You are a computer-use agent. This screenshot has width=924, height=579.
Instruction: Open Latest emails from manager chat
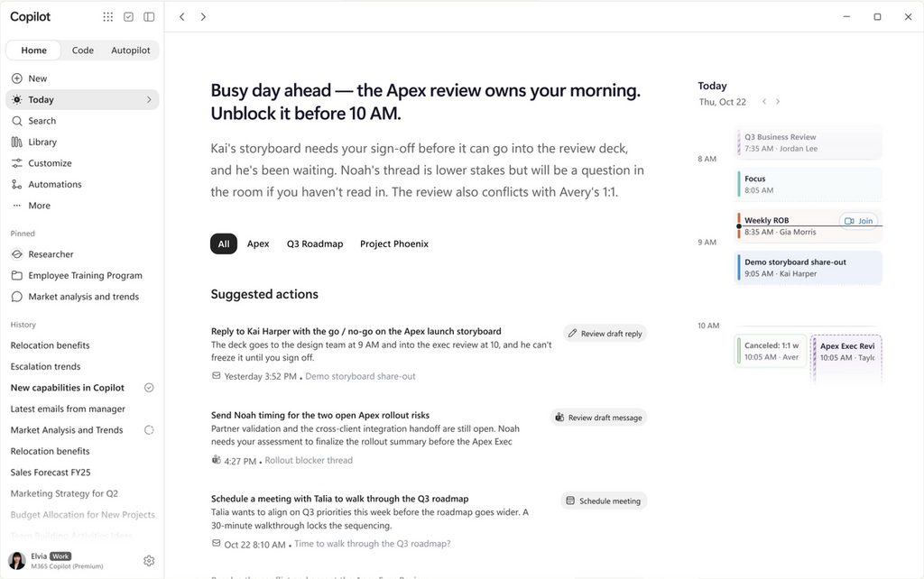pos(68,409)
